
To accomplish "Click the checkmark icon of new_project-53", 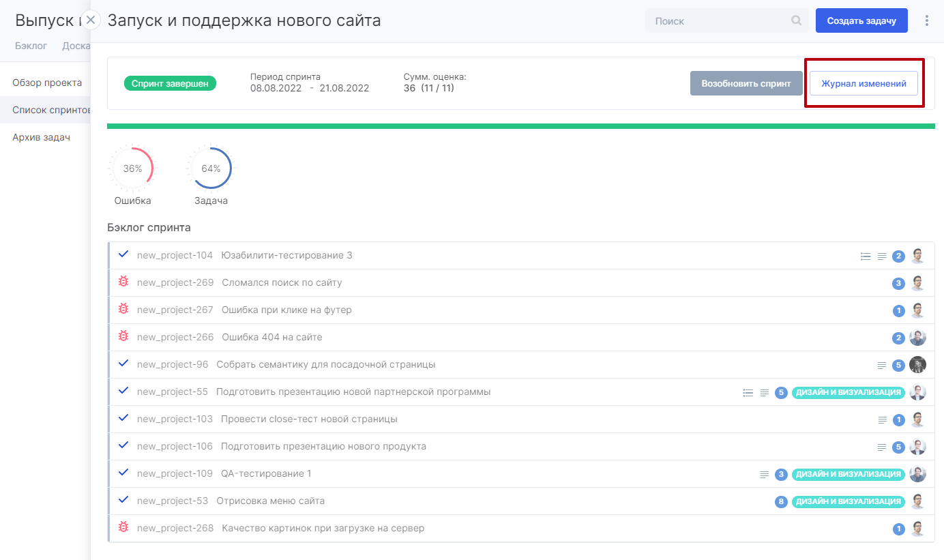I will coord(123,500).
